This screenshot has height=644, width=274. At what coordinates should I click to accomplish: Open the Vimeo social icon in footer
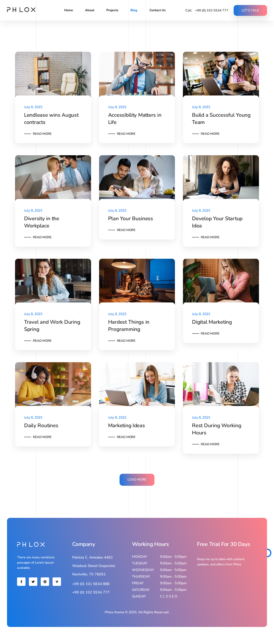pyautogui.click(x=57, y=581)
